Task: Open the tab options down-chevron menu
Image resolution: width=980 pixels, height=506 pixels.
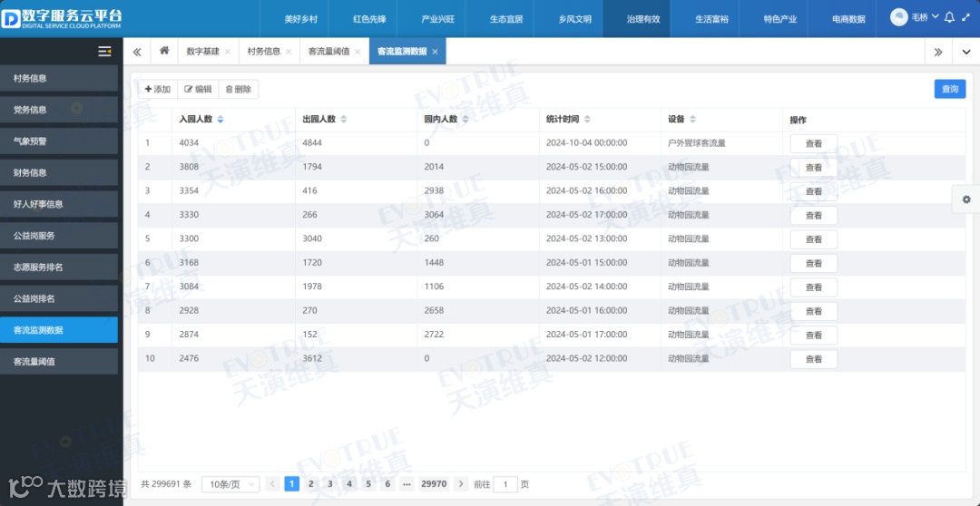Action: click(x=965, y=52)
